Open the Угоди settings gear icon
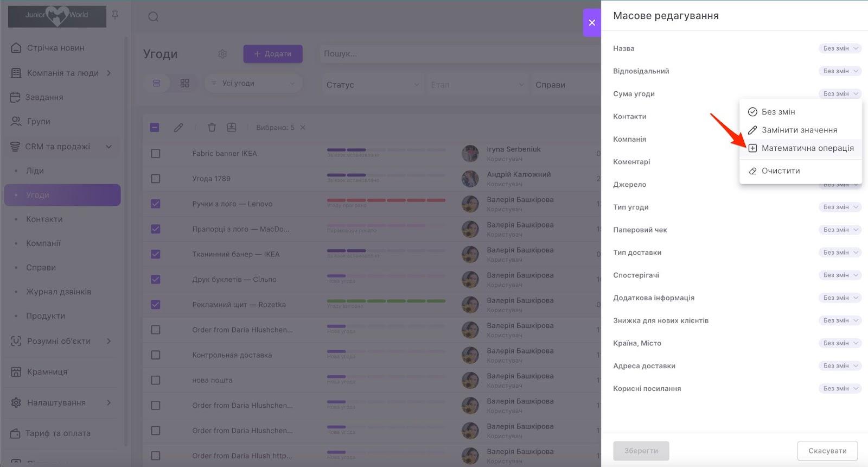Image resolution: width=868 pixels, height=467 pixels. click(x=222, y=54)
